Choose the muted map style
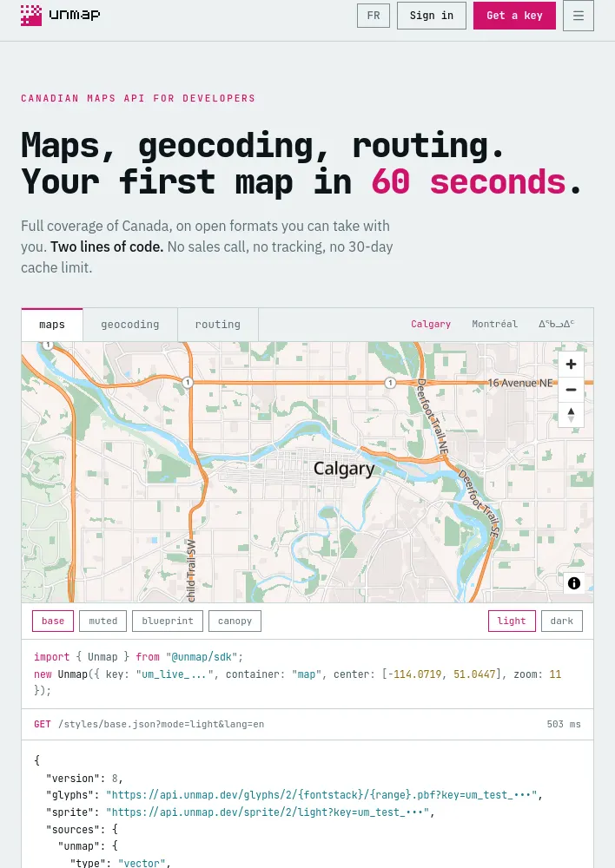Screen dimensions: 615x868 [103, 621]
